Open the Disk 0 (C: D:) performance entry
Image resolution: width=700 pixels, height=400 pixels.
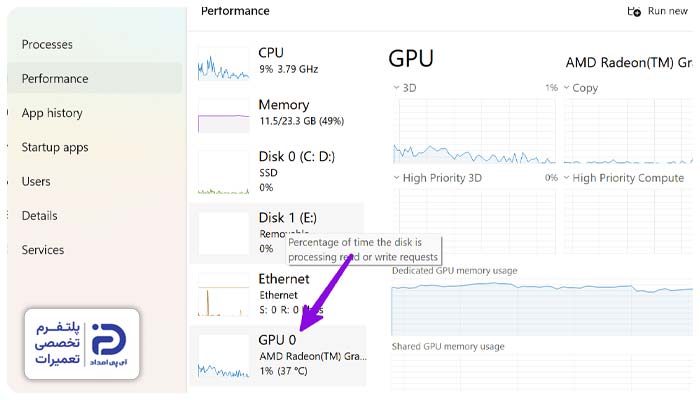point(278,171)
